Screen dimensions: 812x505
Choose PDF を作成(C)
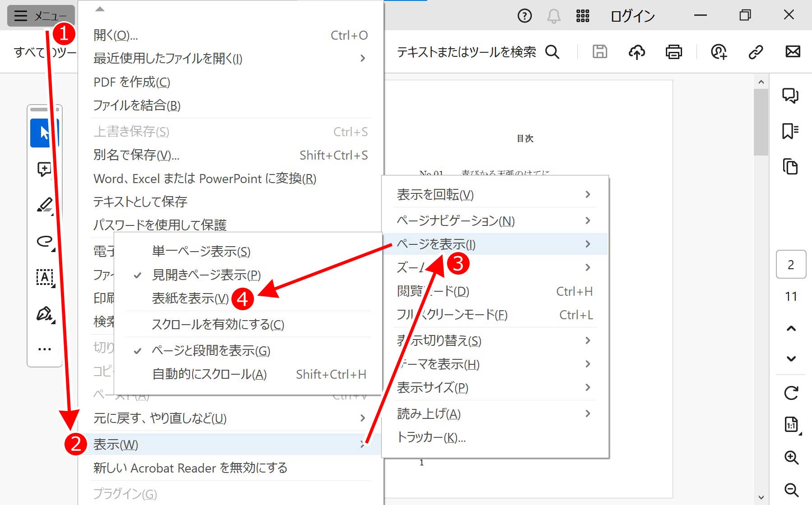click(230, 82)
